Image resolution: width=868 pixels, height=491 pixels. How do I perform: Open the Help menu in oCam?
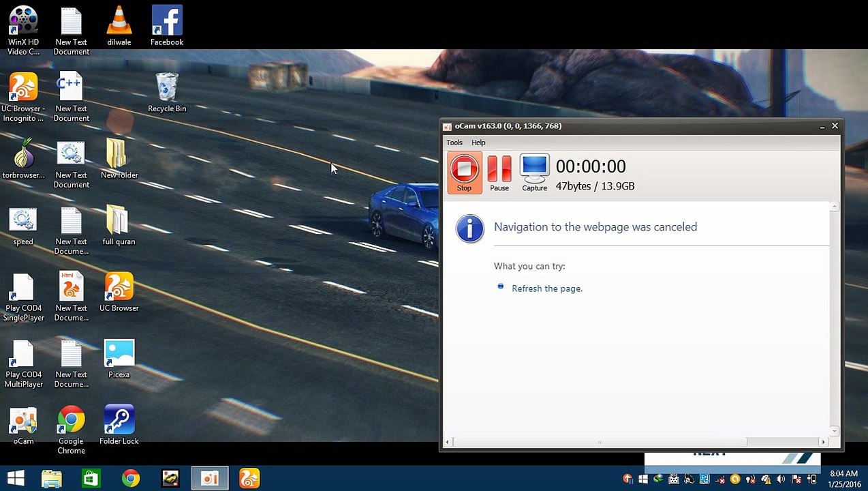pos(478,143)
